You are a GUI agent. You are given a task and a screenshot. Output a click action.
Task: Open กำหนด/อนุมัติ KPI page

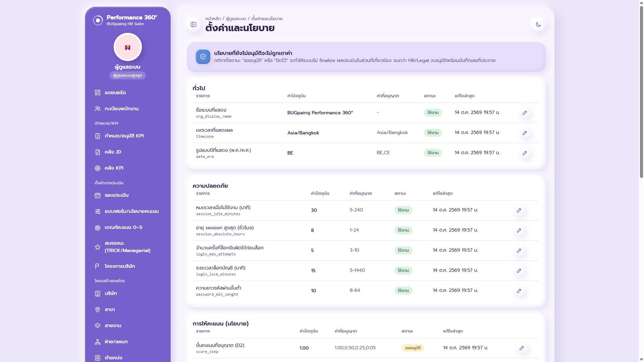pos(127,136)
